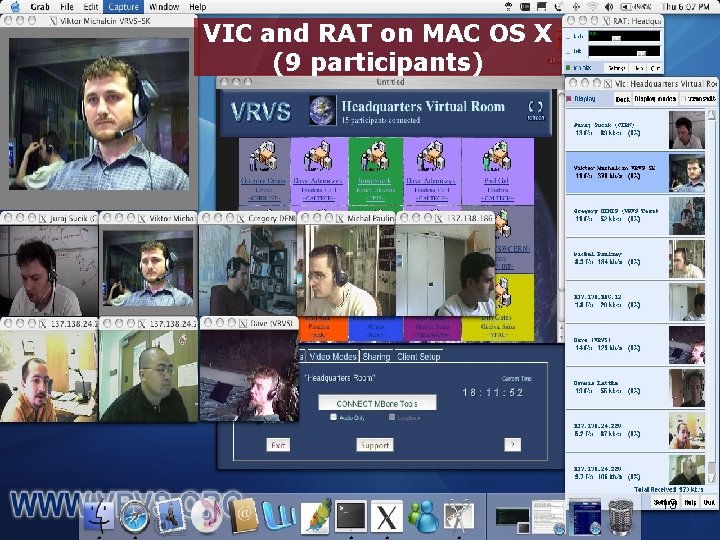This screenshot has width=720, height=540.
Task: Open the Mail stamp icon in Dock
Action: point(170,516)
